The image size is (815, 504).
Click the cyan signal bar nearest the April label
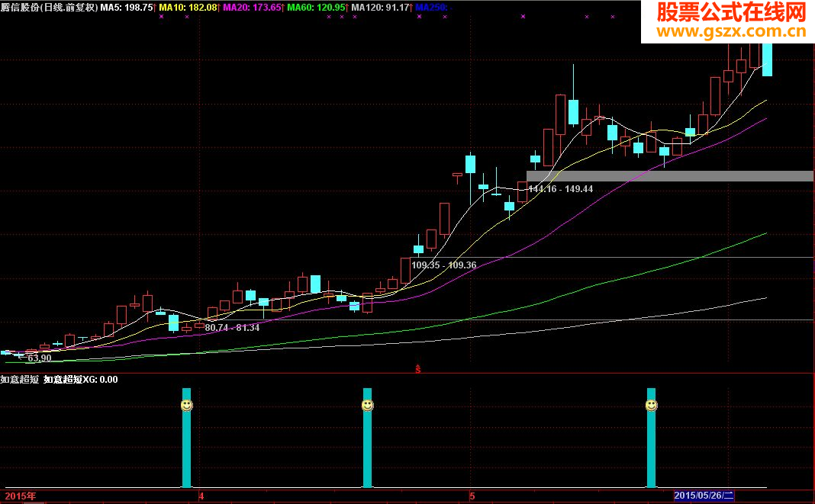187,438
